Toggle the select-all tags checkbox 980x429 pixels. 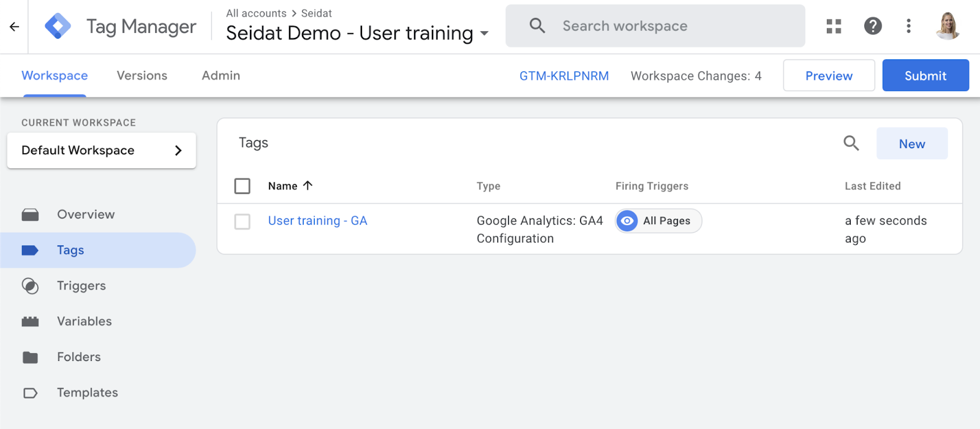tap(243, 186)
